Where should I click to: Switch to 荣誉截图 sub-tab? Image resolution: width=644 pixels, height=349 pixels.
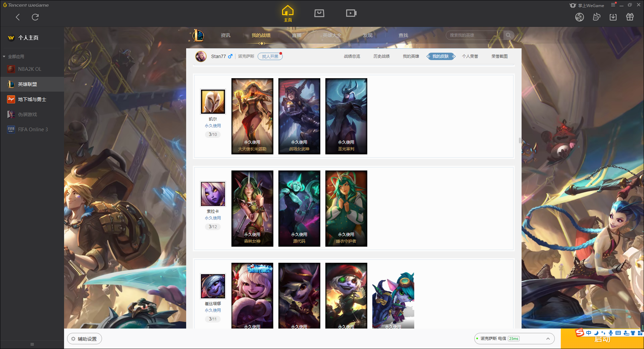coord(499,56)
